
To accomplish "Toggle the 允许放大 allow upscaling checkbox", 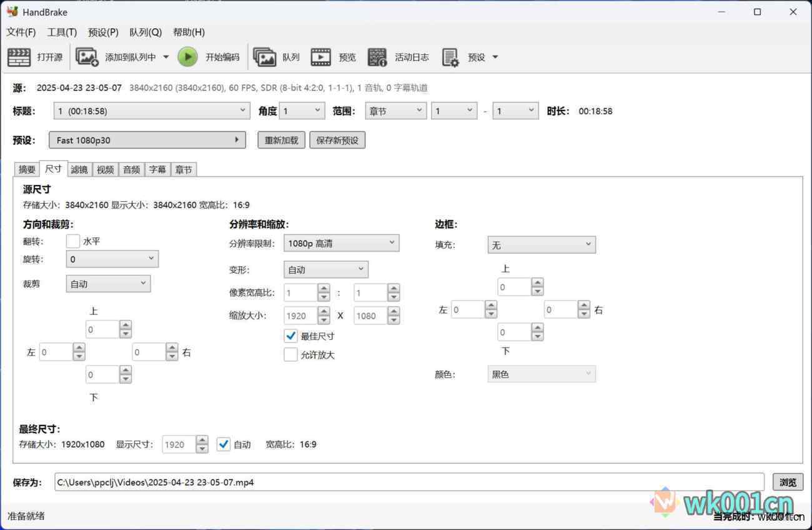I will [290, 355].
